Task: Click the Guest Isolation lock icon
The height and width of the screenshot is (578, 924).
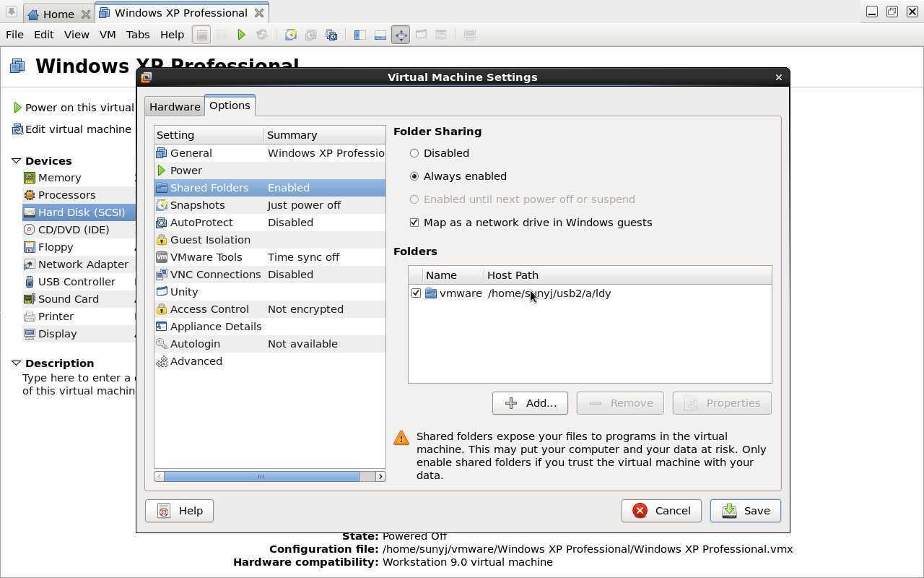Action: pos(162,240)
